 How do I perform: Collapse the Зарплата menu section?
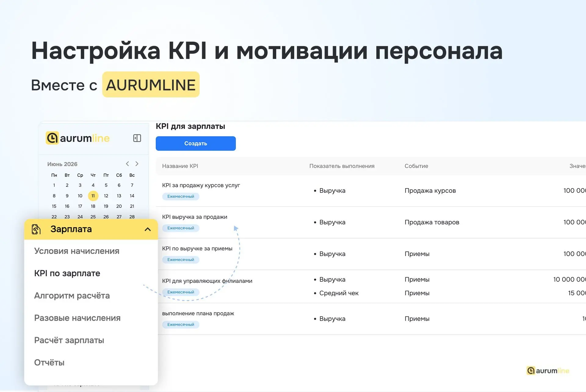point(148,229)
